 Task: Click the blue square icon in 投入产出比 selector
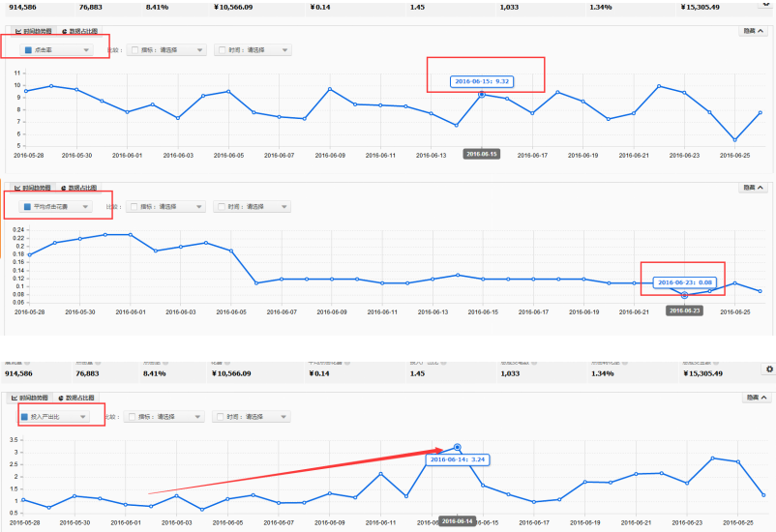28,417
